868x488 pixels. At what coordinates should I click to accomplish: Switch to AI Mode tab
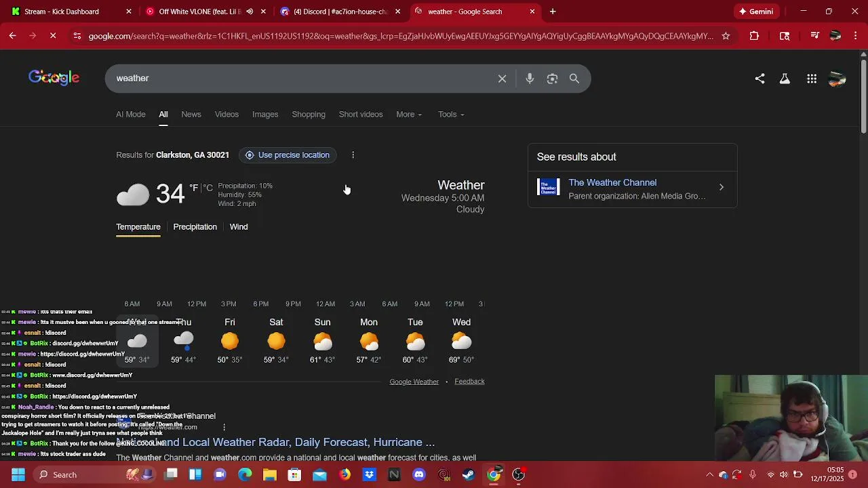(131, 115)
